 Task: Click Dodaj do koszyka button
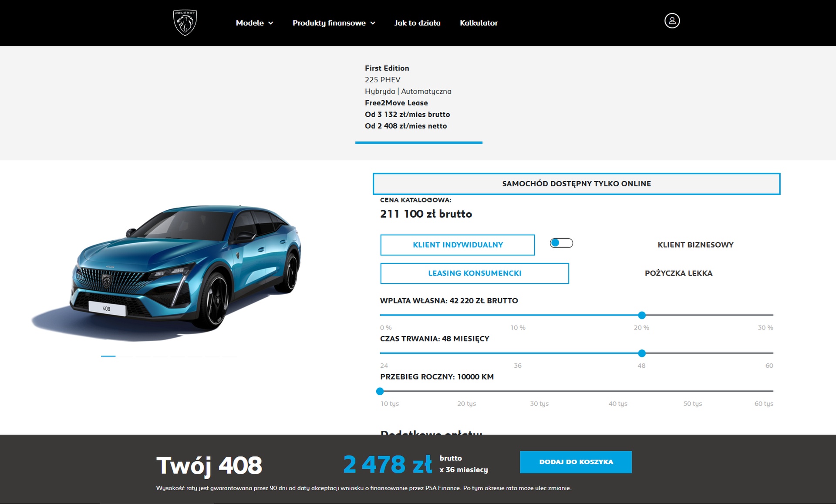(x=576, y=462)
